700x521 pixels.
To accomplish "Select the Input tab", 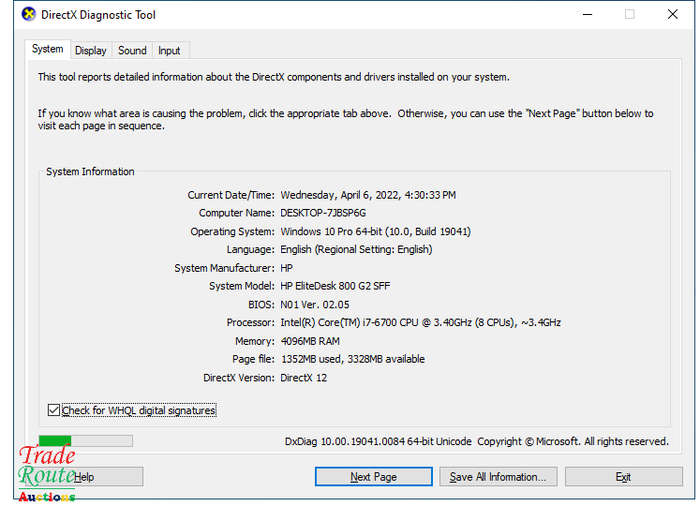I will coord(169,50).
